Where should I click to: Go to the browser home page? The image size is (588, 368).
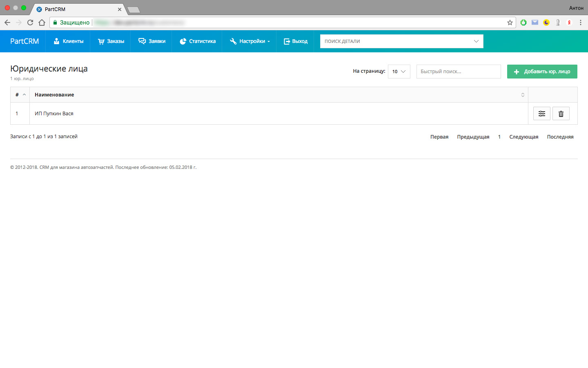coord(42,22)
